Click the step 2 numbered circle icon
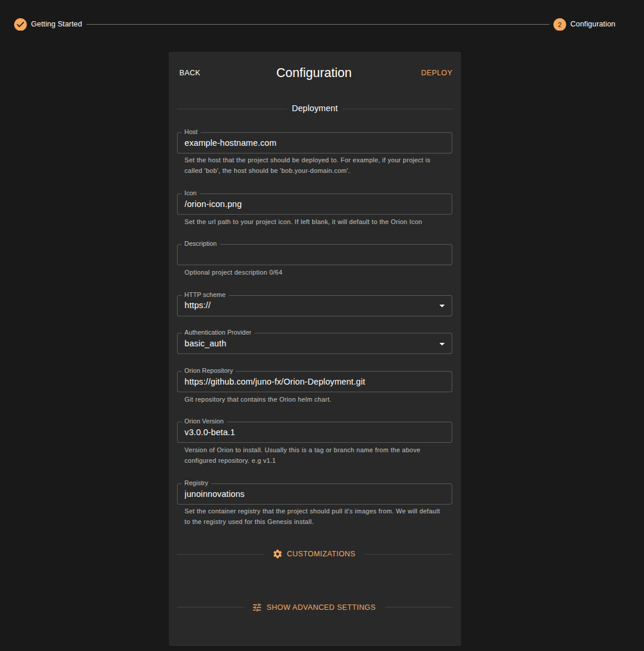Screen dimensions: 644x651 pos(559,24)
